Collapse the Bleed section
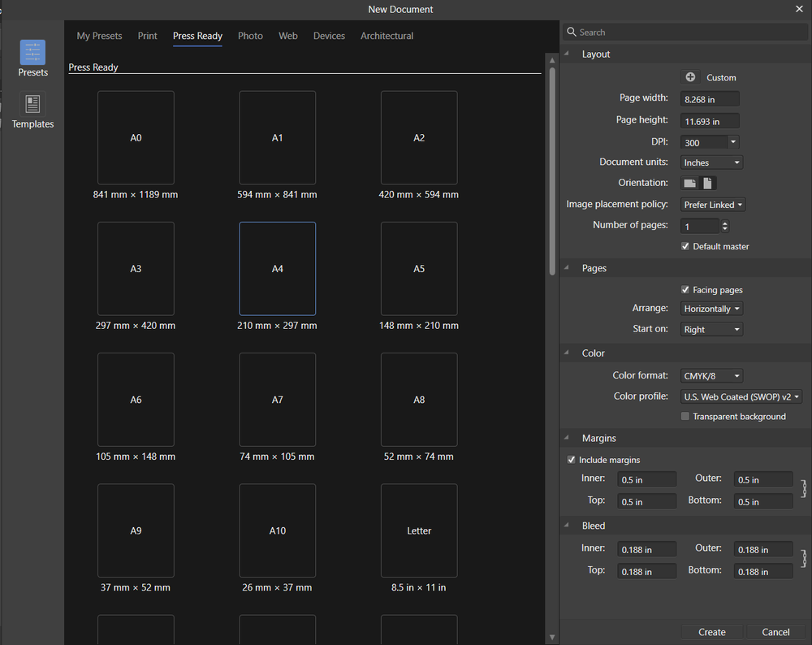Viewport: 812px width, 645px height. click(x=567, y=526)
